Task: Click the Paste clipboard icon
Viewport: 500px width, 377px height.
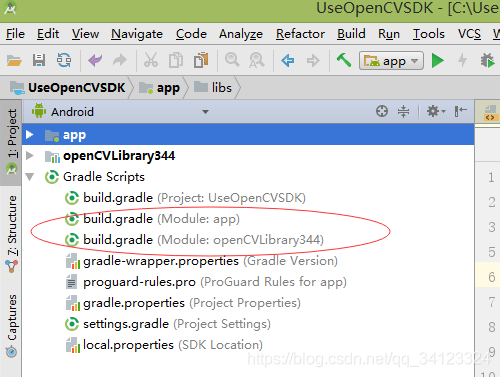Action: (201, 60)
